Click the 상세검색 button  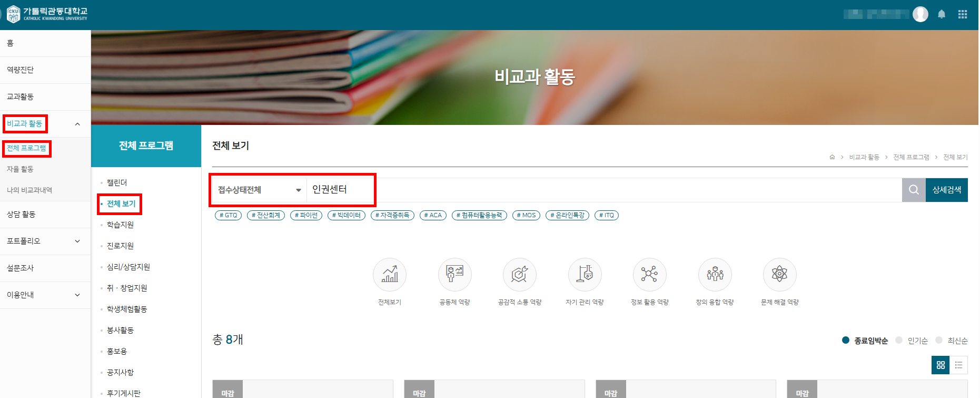tap(946, 190)
